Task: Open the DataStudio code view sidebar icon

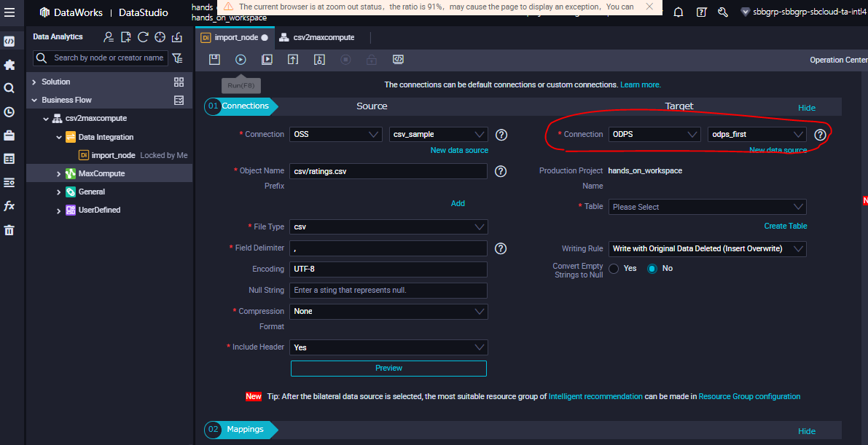Action: [x=9, y=42]
